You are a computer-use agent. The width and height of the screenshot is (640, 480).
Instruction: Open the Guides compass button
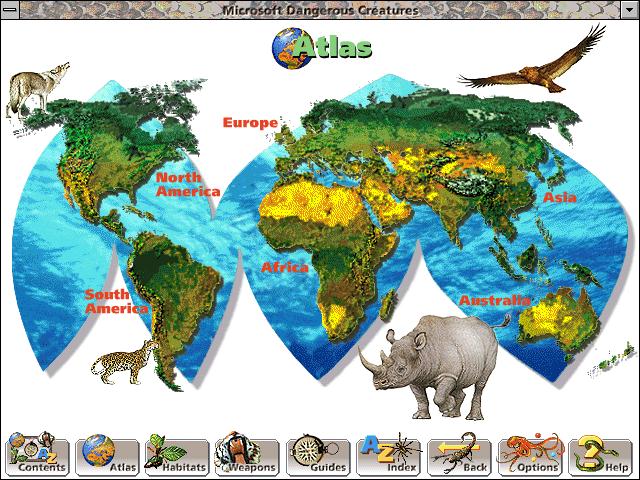[318, 455]
